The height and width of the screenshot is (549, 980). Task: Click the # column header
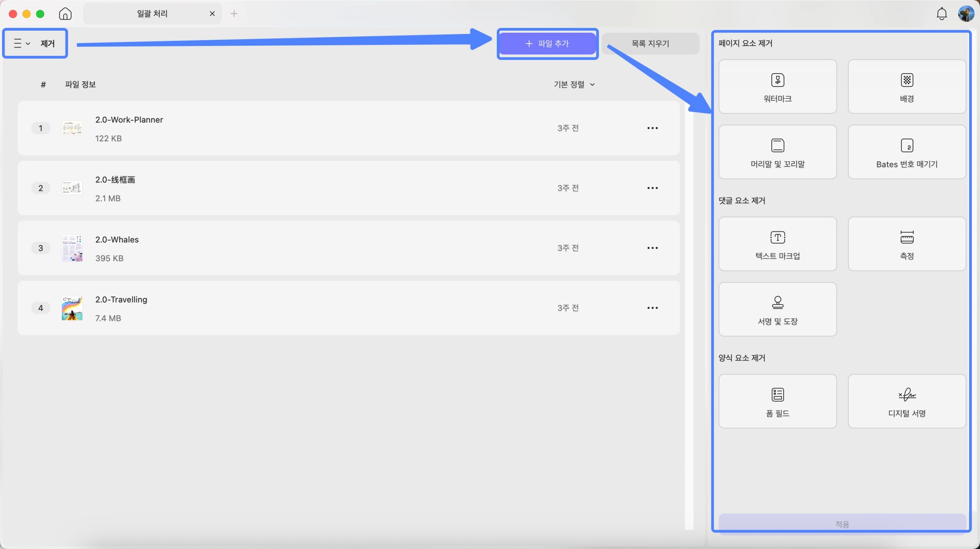coord(43,84)
